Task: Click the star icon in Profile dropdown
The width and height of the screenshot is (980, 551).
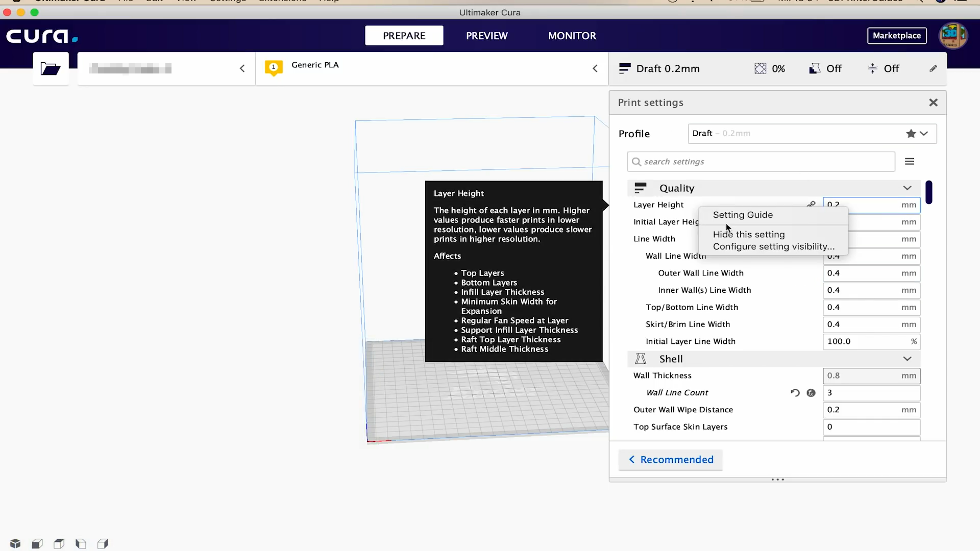Action: coord(911,134)
